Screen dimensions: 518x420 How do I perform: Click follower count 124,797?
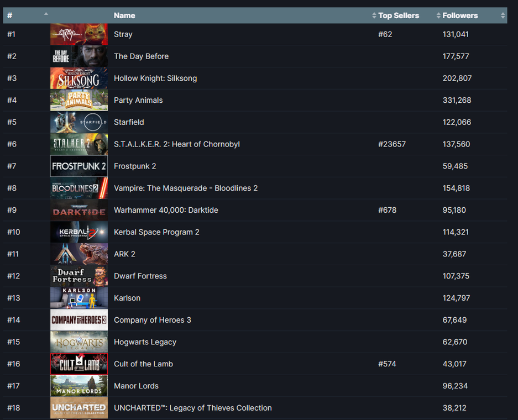click(456, 298)
